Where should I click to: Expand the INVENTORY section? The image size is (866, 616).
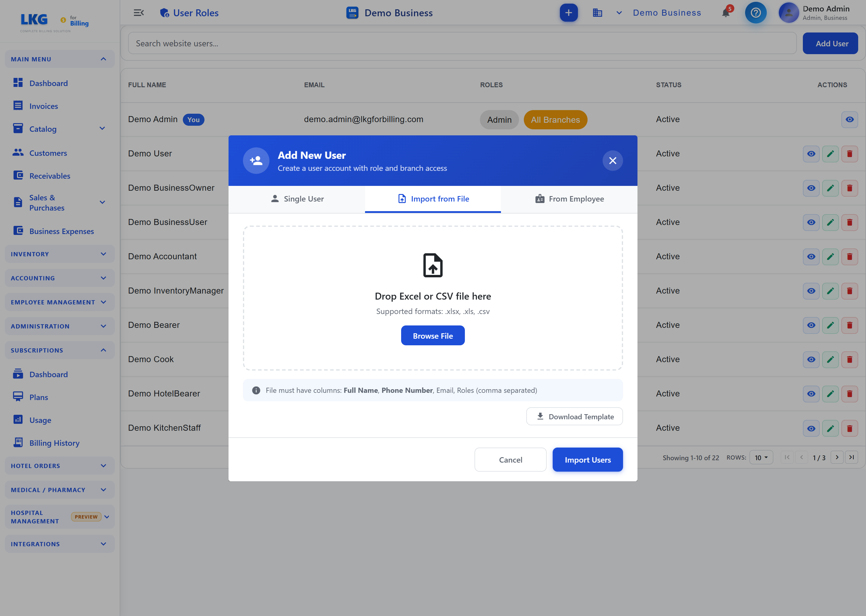point(60,254)
